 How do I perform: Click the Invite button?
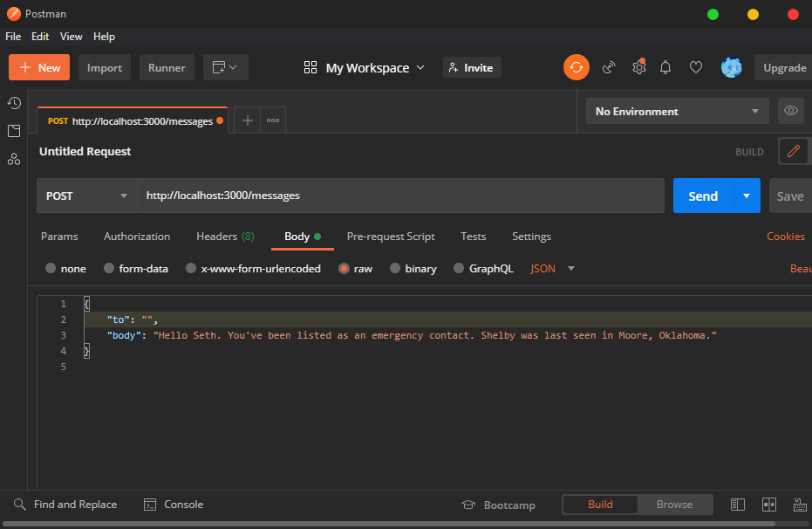coord(472,67)
